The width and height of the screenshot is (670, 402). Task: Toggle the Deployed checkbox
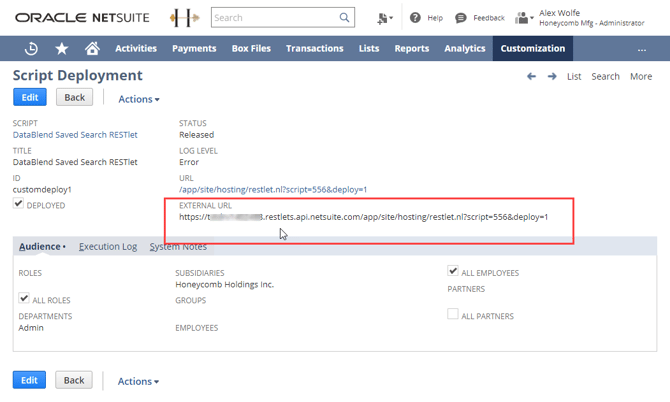click(18, 203)
